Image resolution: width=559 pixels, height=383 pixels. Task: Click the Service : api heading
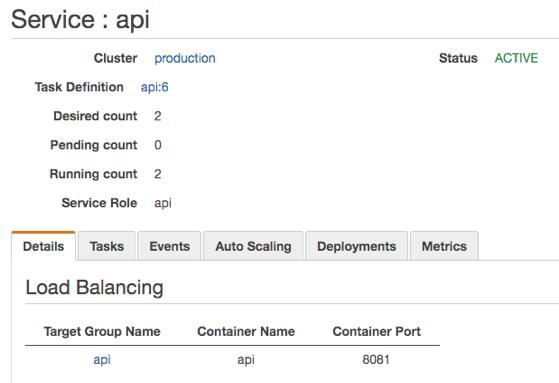(x=80, y=19)
